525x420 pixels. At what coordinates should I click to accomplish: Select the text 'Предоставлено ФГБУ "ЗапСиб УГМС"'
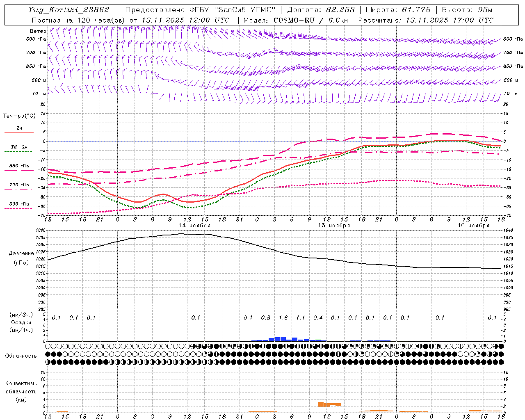200,10
